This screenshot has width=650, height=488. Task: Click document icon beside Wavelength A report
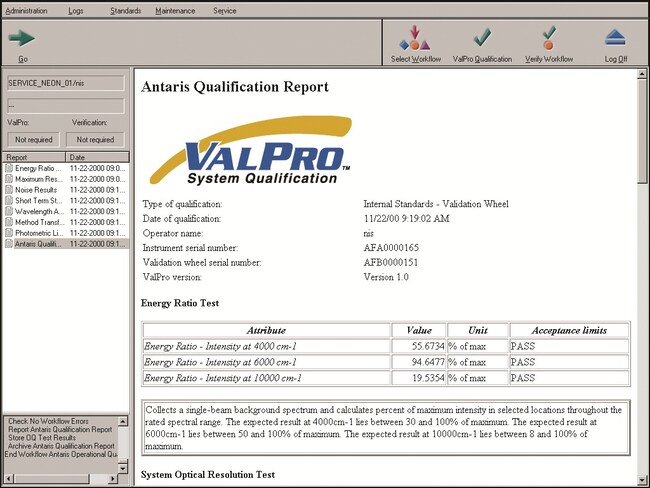click(9, 211)
